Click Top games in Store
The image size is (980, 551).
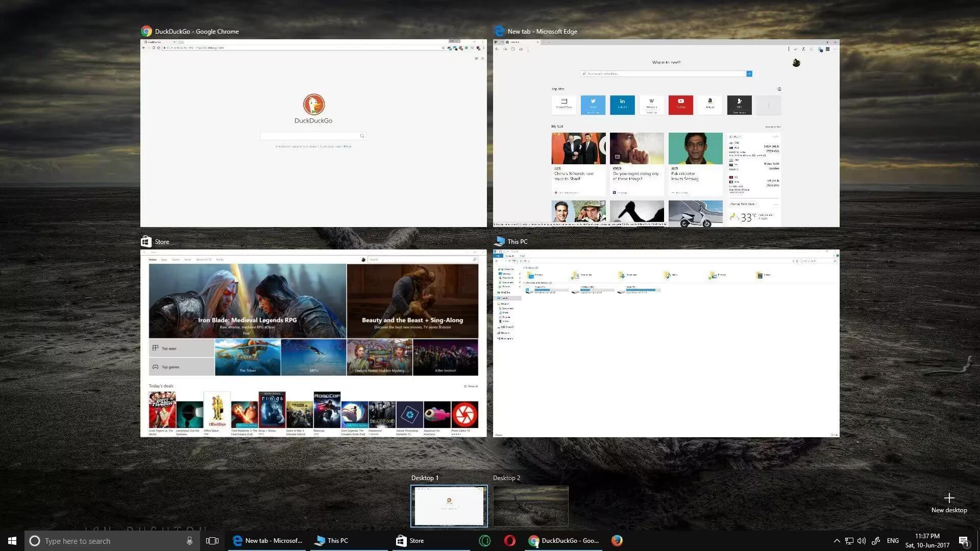(182, 367)
